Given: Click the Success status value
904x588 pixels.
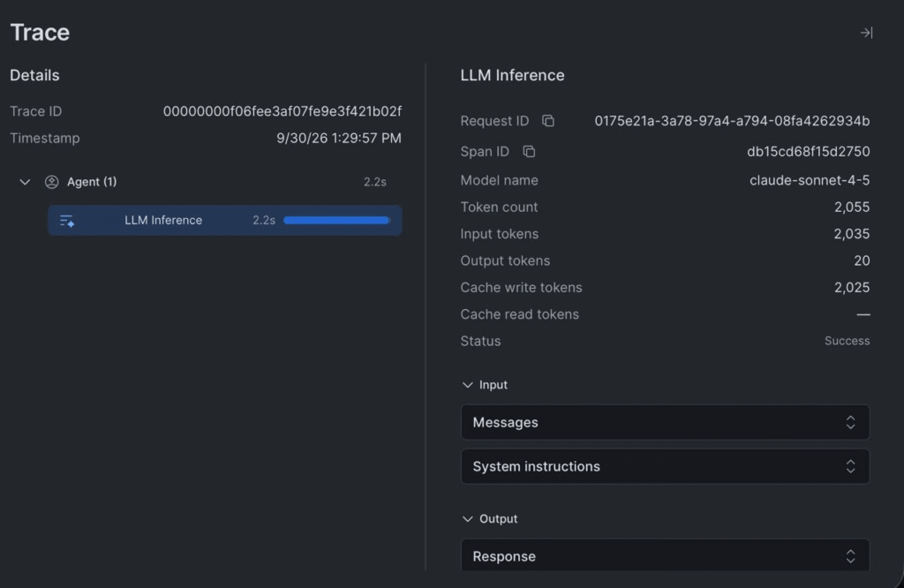Looking at the screenshot, I should click(847, 341).
